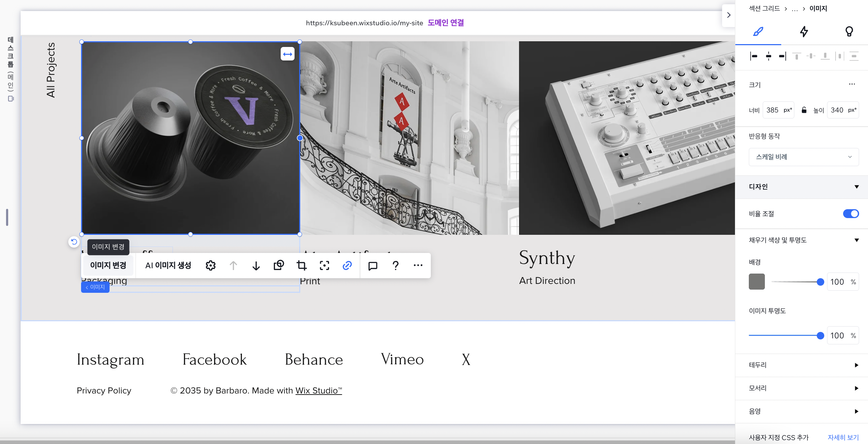Open the comment bubble icon
Viewport: 868px width, 444px height.
pos(372,265)
